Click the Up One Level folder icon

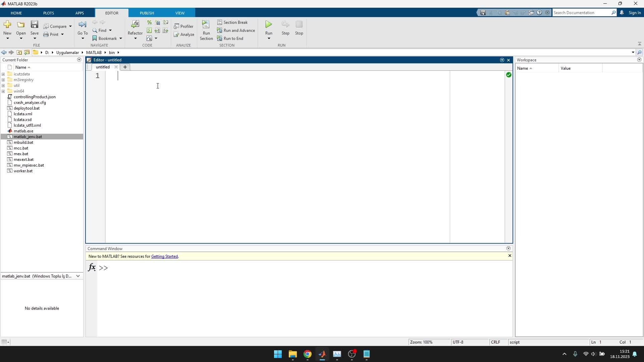coord(19,53)
